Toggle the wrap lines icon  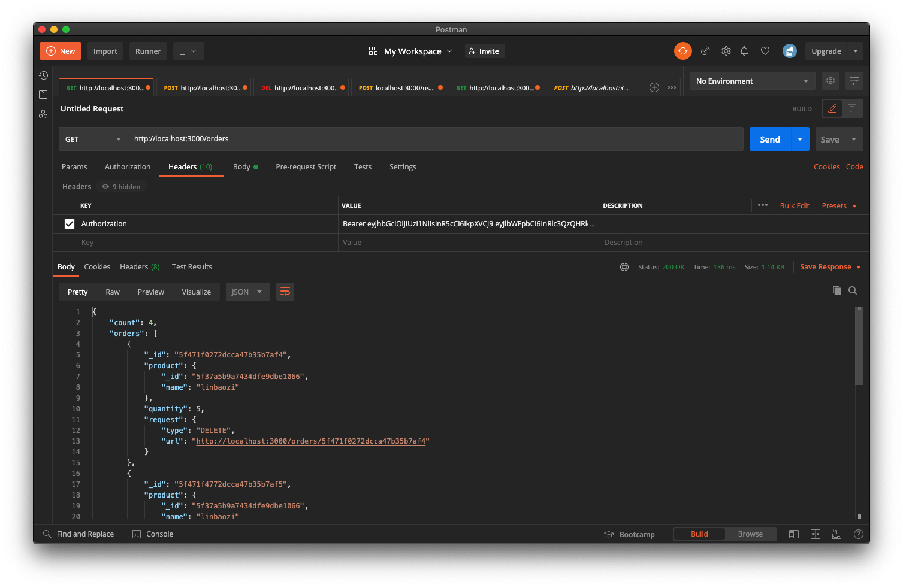point(285,292)
